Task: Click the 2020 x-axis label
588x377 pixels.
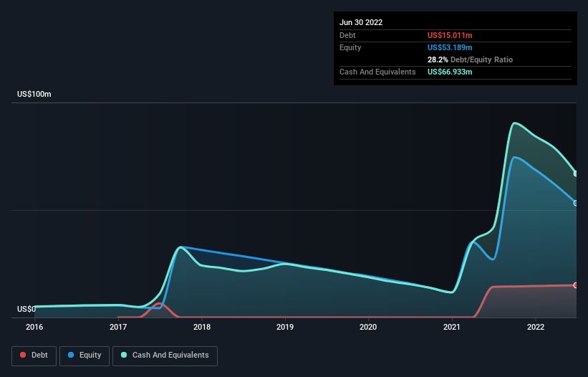Action: [368, 327]
